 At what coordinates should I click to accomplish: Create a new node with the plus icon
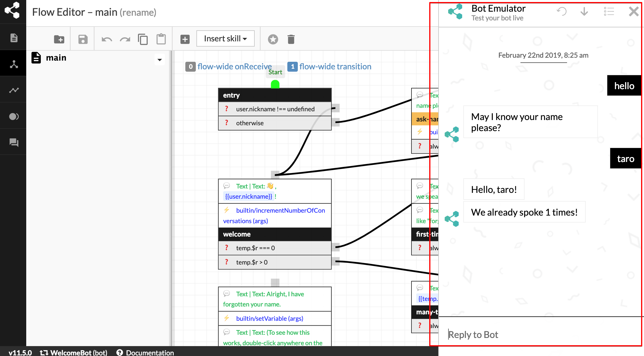185,39
